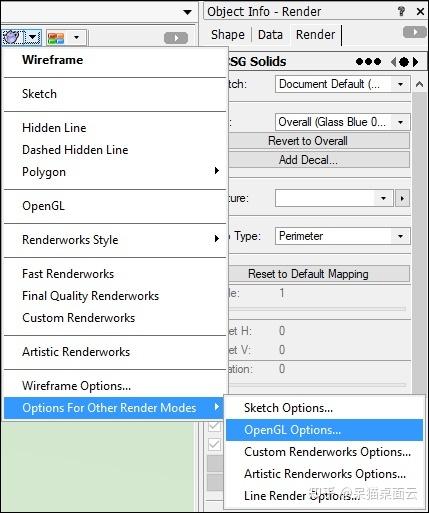Viewport: 429px width, 513px height.
Task: Toggle the lower checkbox behind the submenu
Action: point(214,444)
